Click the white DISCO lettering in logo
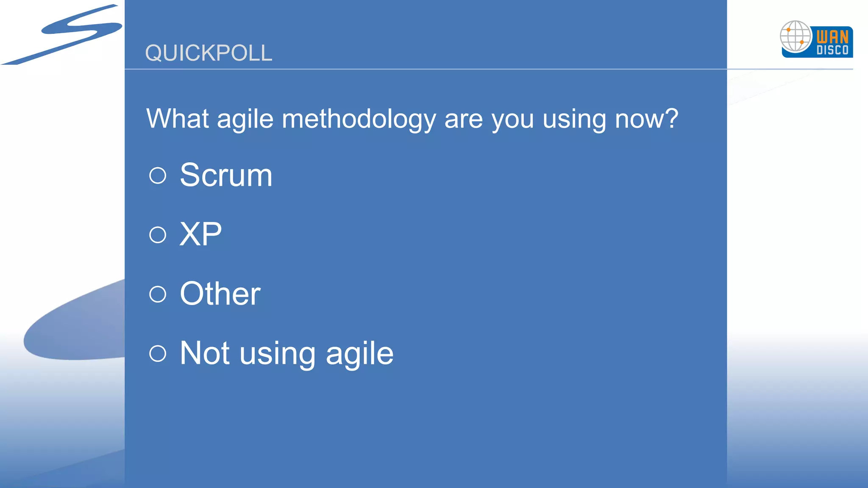 click(x=832, y=50)
